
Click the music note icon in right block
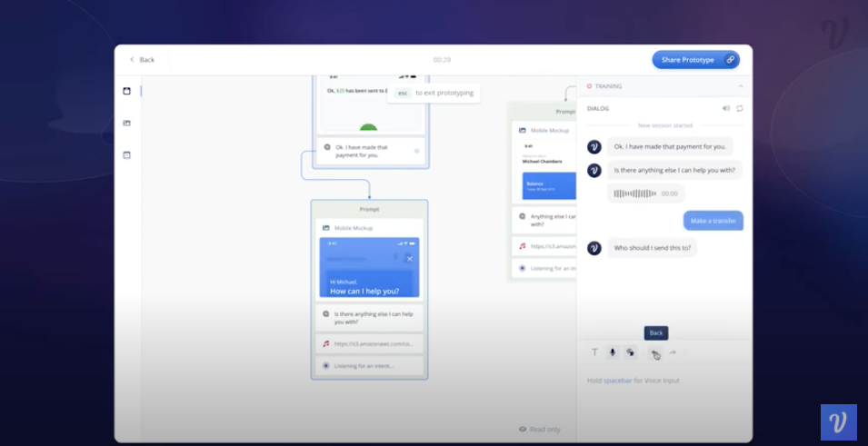point(522,246)
